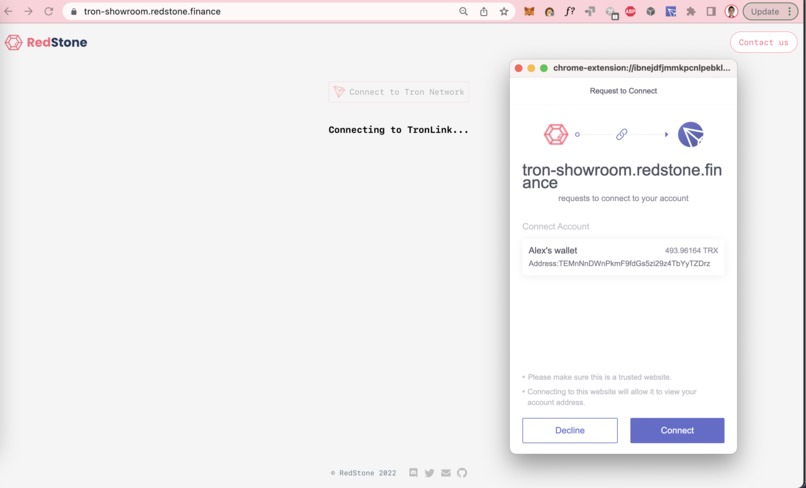Bookmark this page with star icon

coord(504,11)
